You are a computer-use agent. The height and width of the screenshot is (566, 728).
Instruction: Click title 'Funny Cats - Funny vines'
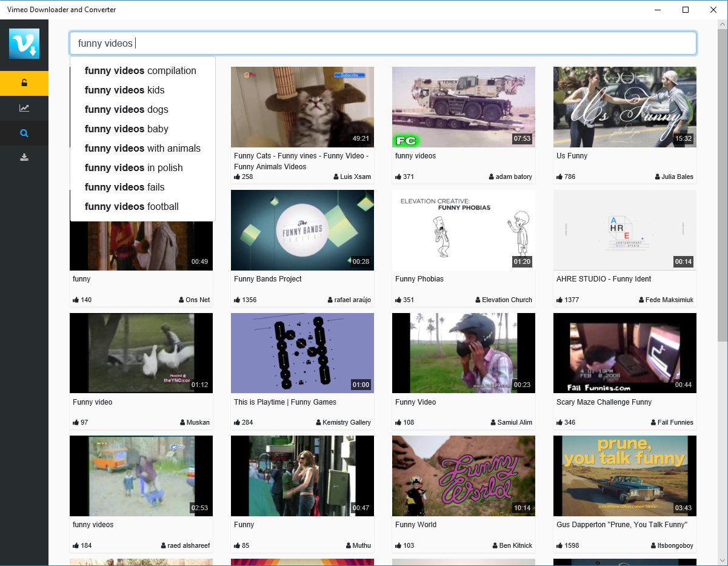pos(301,161)
